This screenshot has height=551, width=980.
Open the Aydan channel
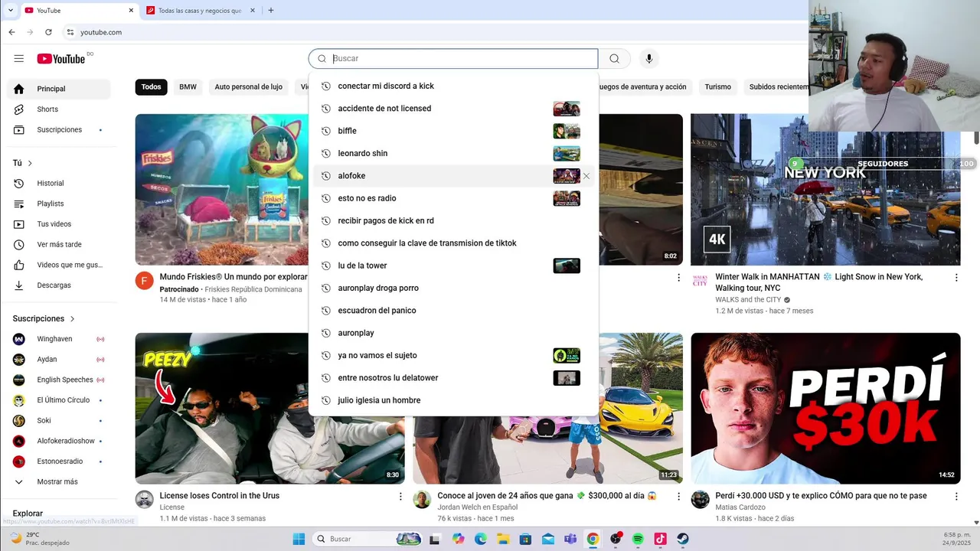pyautogui.click(x=58, y=360)
